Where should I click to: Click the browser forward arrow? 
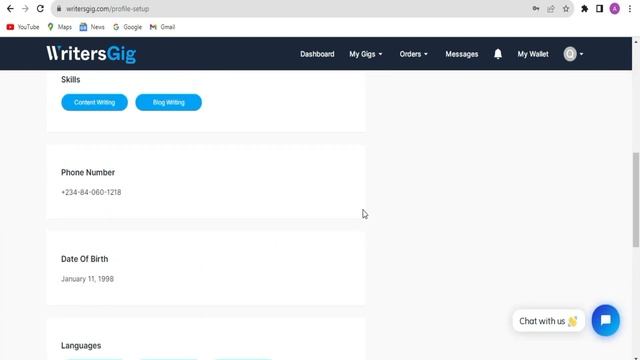[25, 9]
